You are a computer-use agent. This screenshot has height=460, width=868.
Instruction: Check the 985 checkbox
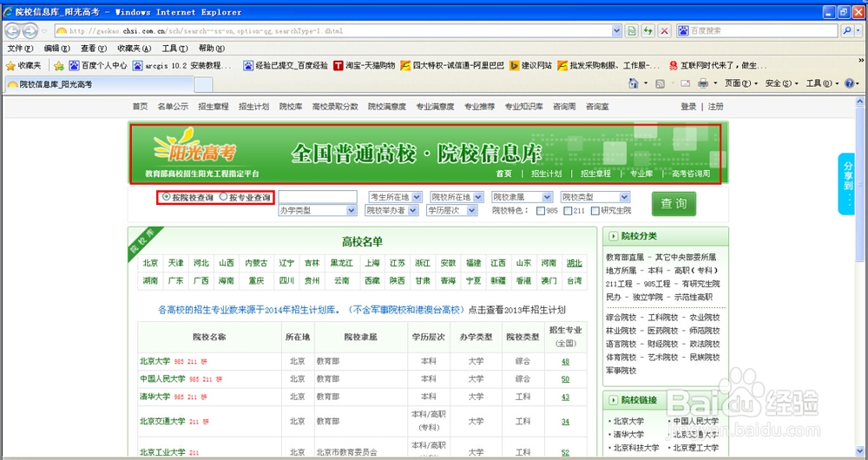click(541, 211)
